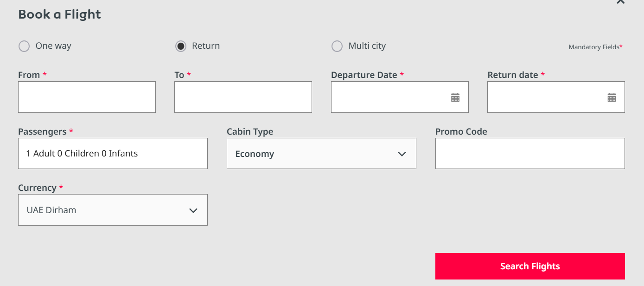Expand the Currency dropdown arrow
Viewport: 644px width, 286px height.
pyautogui.click(x=193, y=210)
